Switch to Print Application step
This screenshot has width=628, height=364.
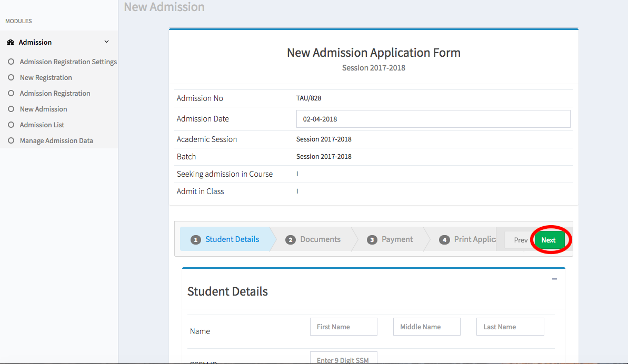click(x=467, y=239)
